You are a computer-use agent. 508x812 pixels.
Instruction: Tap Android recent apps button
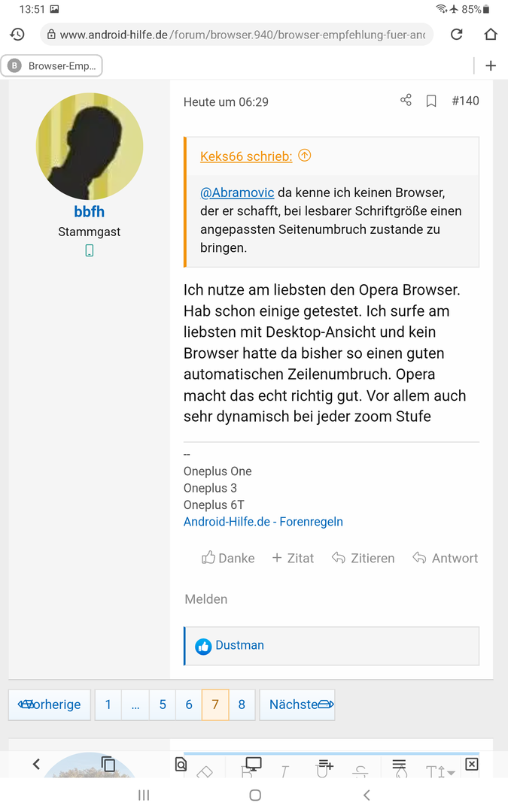(144, 795)
